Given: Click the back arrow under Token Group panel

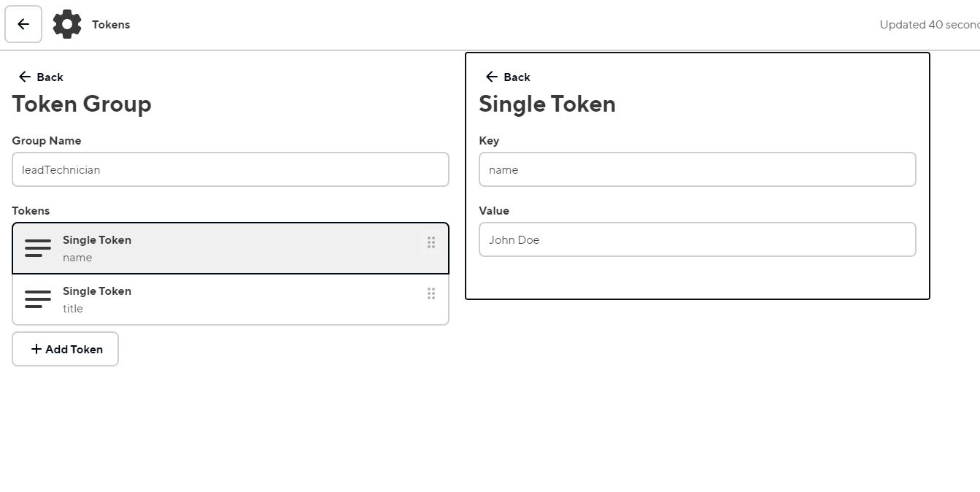Looking at the screenshot, I should pos(25,77).
